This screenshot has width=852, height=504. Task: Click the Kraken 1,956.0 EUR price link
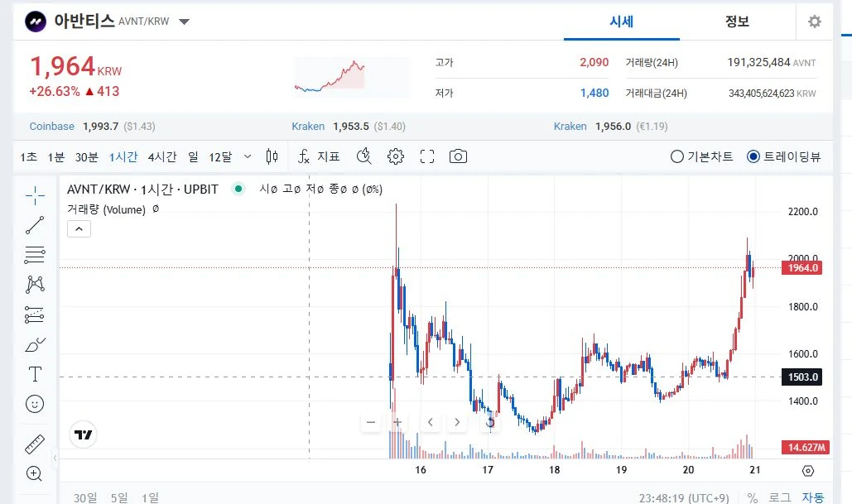[610, 127]
